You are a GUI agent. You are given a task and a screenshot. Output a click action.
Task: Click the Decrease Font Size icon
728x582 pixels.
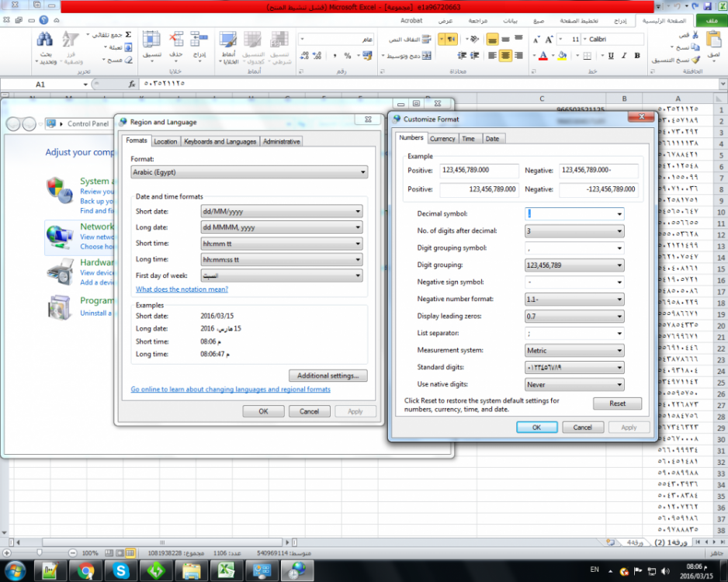tap(536, 40)
